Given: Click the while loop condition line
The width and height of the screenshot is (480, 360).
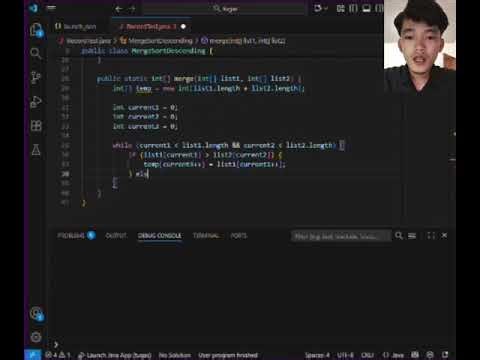Looking at the screenshot, I should coord(228,145).
